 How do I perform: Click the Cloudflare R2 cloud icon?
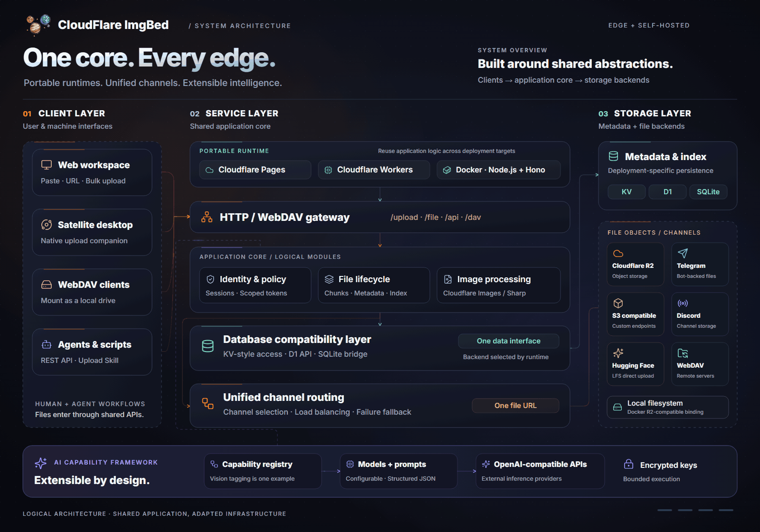(x=618, y=254)
